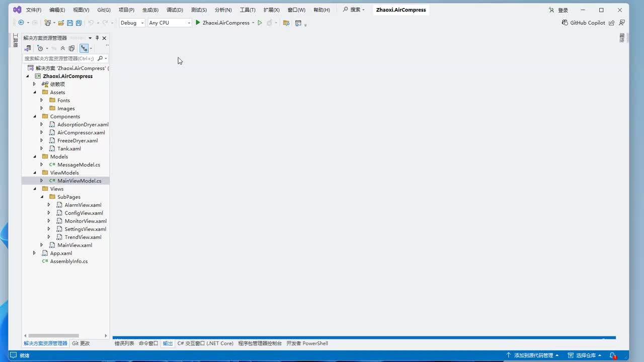644x362 pixels.
Task: Open the Git(G) menu
Action: 104,10
